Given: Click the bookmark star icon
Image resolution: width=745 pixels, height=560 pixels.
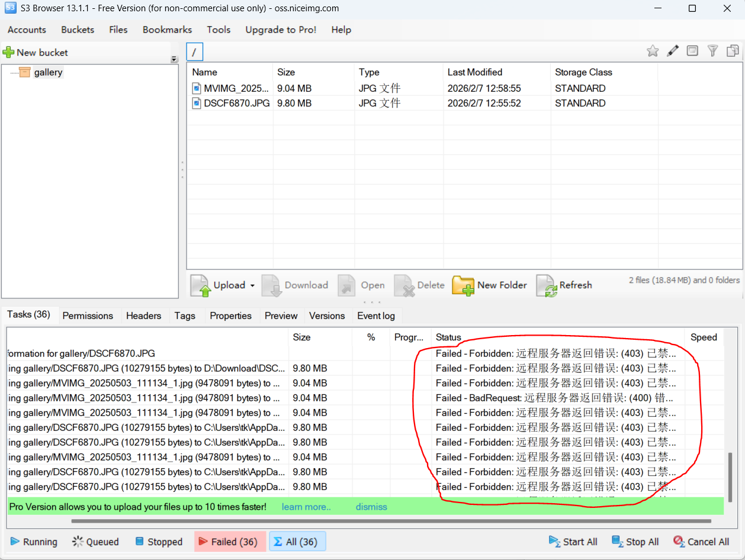Looking at the screenshot, I should 653,52.
